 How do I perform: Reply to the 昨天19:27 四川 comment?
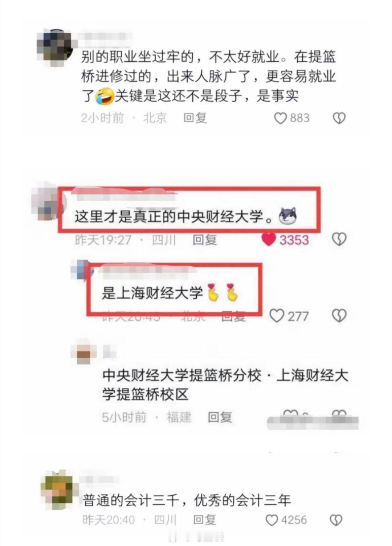[205, 239]
